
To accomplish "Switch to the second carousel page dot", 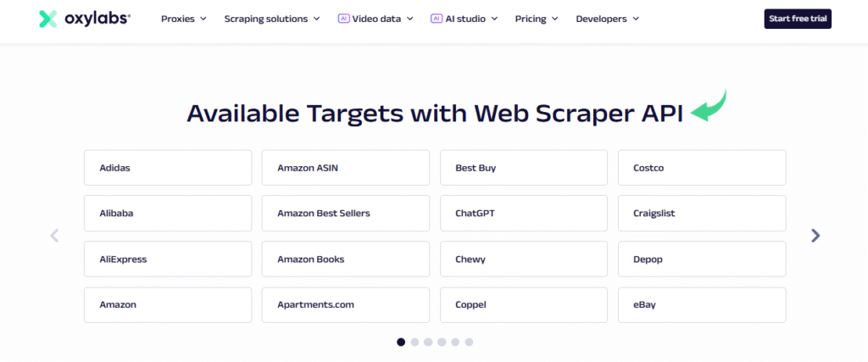I will tap(415, 342).
